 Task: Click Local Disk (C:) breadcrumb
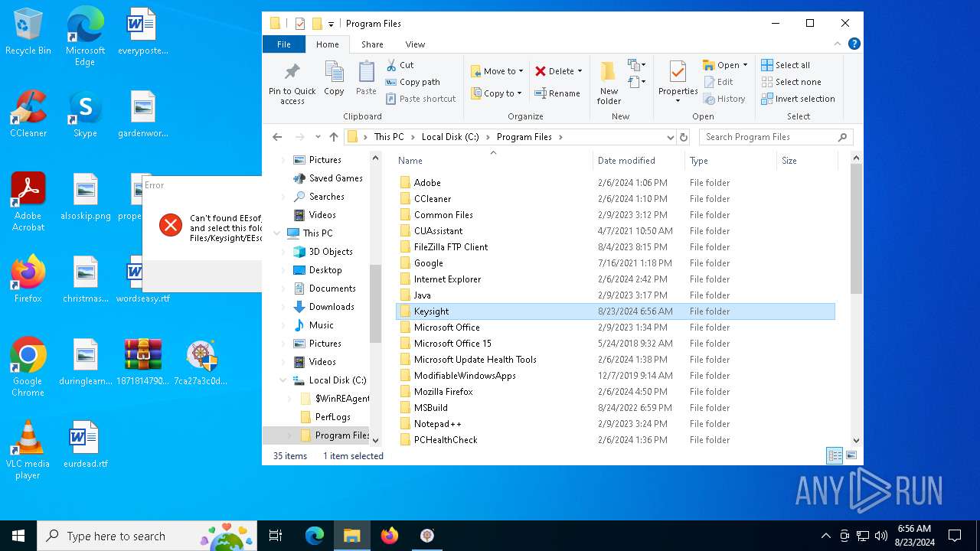pyautogui.click(x=450, y=137)
